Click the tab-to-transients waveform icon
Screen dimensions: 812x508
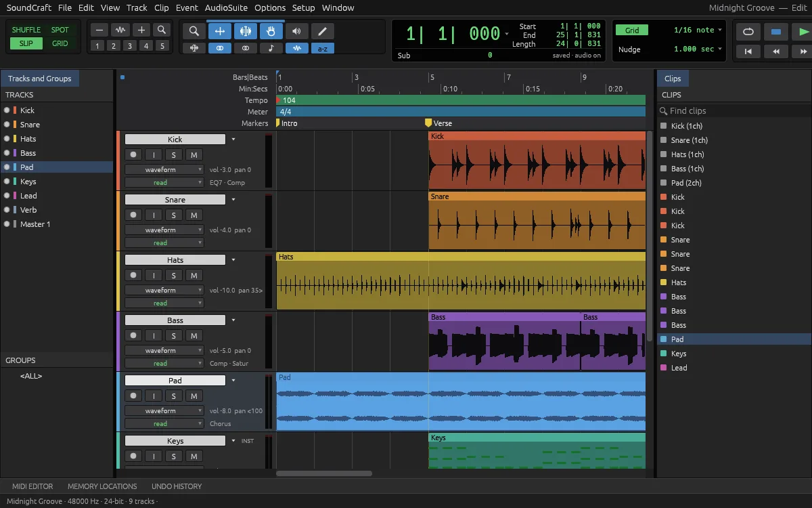(x=194, y=48)
